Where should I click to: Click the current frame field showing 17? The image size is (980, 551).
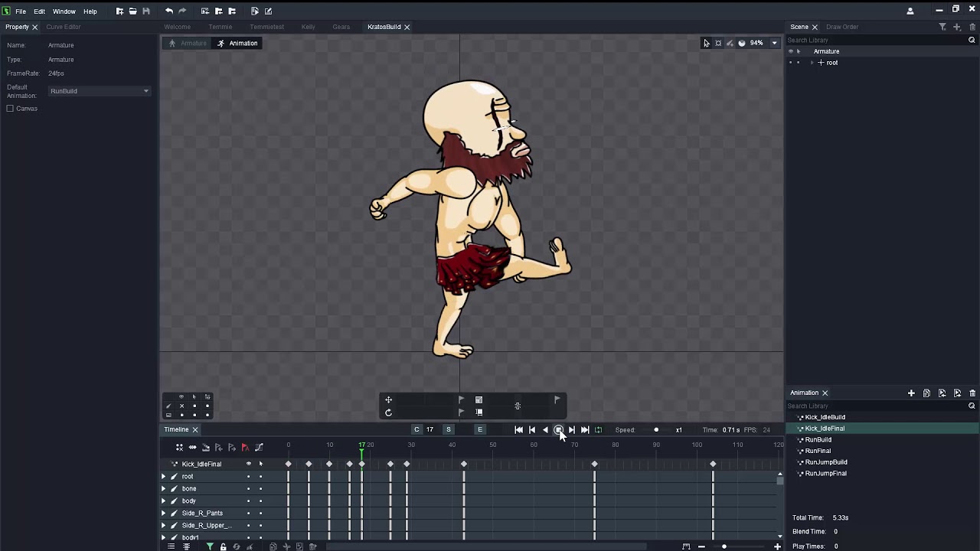coord(430,430)
